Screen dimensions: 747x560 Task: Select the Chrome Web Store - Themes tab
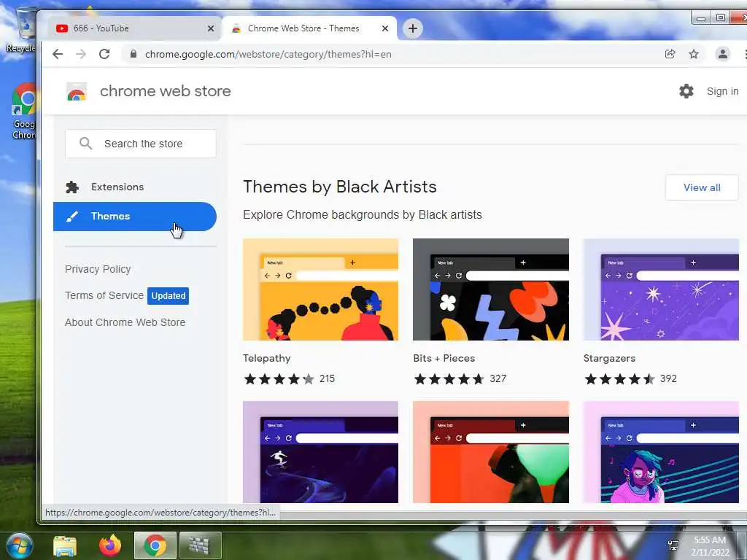309,28
